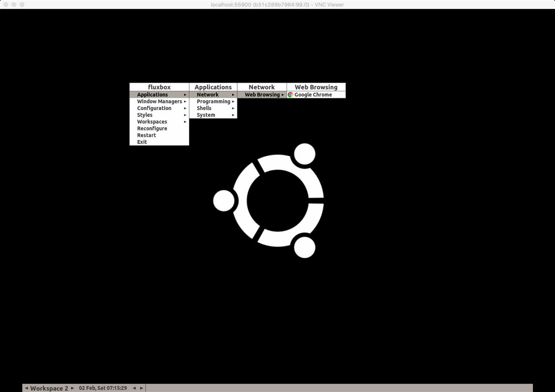Expand arrow next to Window Managers
This screenshot has width=555, height=392.
coord(185,102)
